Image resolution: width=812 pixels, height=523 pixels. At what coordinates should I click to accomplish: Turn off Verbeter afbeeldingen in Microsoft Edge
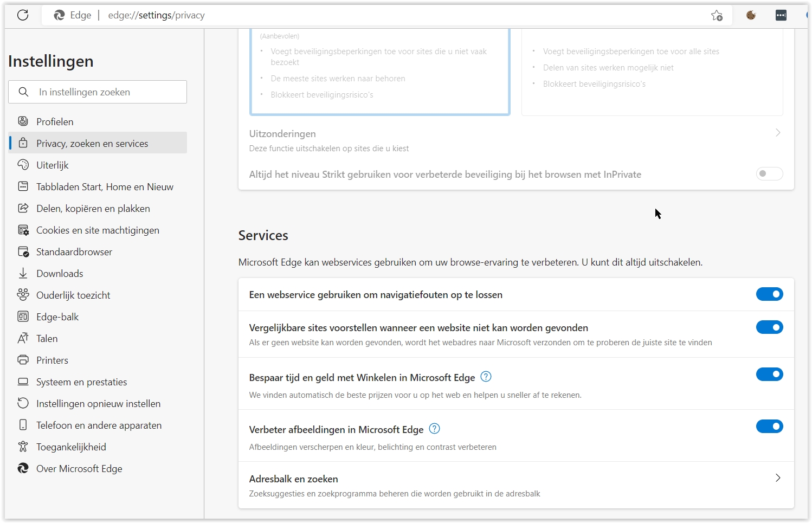[x=769, y=427]
